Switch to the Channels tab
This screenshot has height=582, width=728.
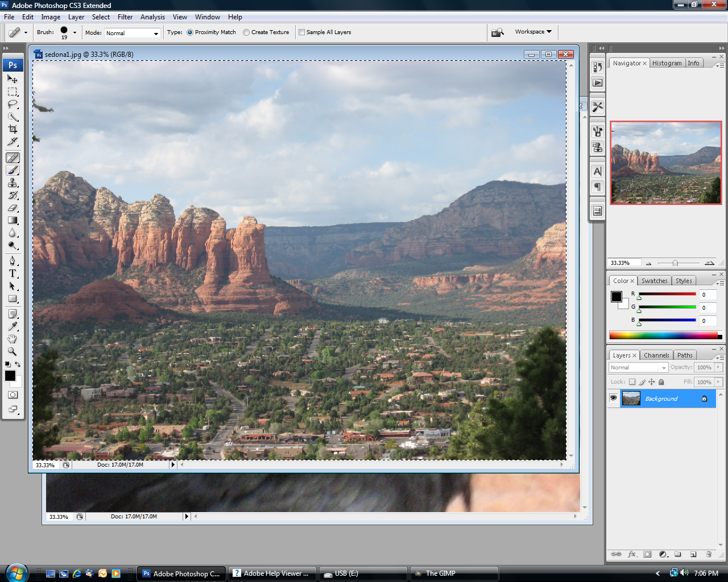pyautogui.click(x=656, y=355)
